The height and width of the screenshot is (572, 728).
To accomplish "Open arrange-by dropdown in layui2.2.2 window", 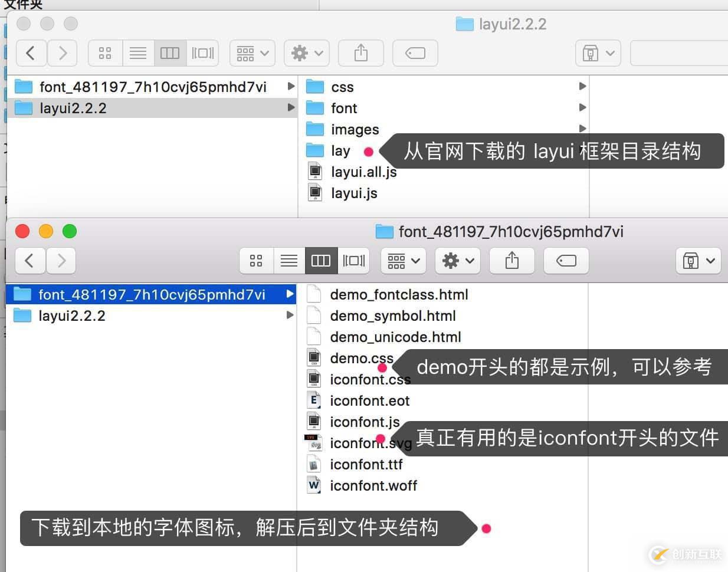I will [252, 53].
